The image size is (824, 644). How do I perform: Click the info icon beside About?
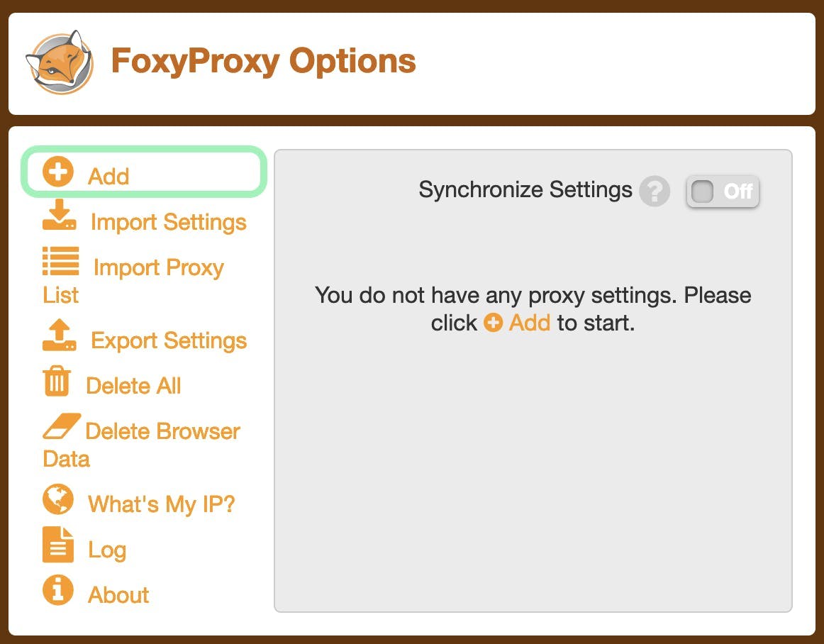[58, 590]
